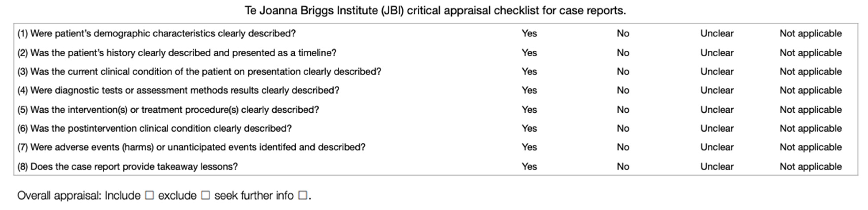Choose Unclear for current clinical condition question

coord(717,72)
